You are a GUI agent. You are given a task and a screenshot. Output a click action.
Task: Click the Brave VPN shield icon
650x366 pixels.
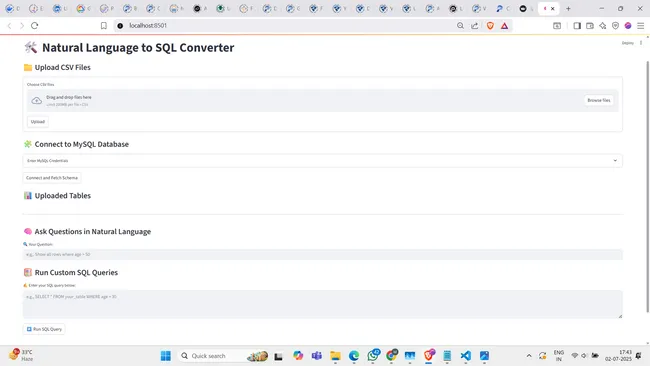pyautogui.click(x=615, y=26)
